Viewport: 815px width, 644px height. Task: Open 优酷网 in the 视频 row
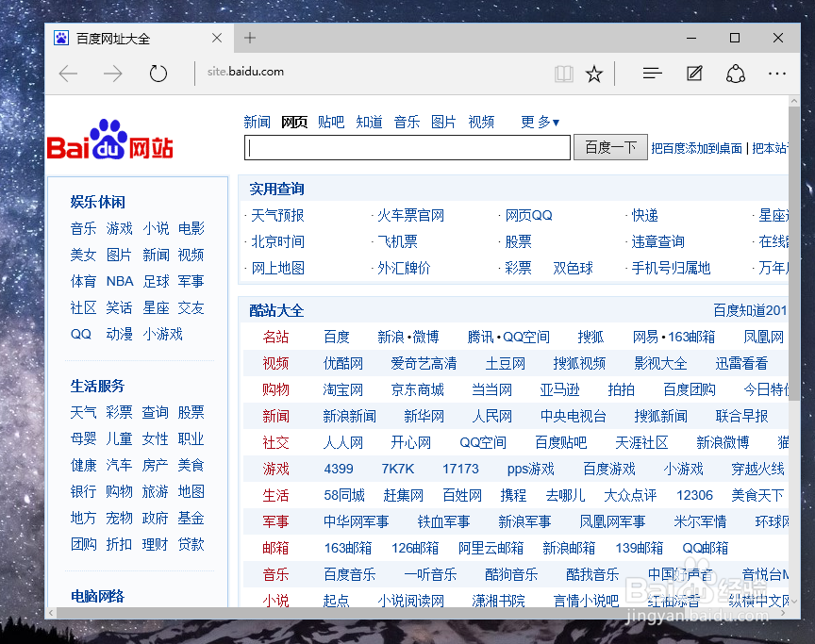[x=343, y=364]
